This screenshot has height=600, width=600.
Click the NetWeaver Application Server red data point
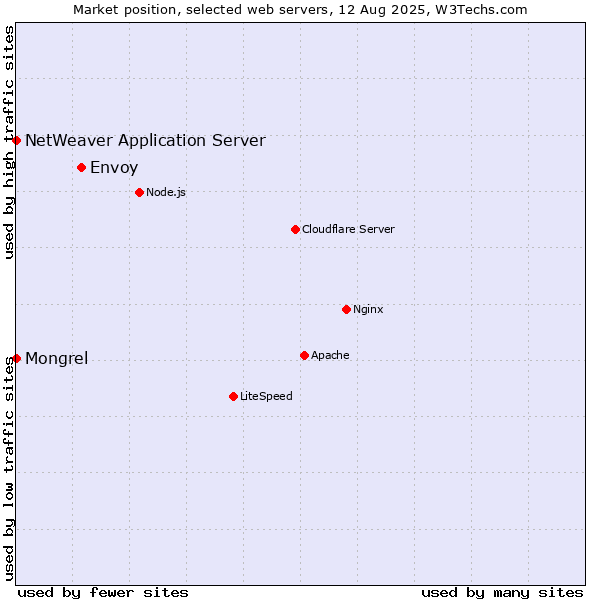16,140
